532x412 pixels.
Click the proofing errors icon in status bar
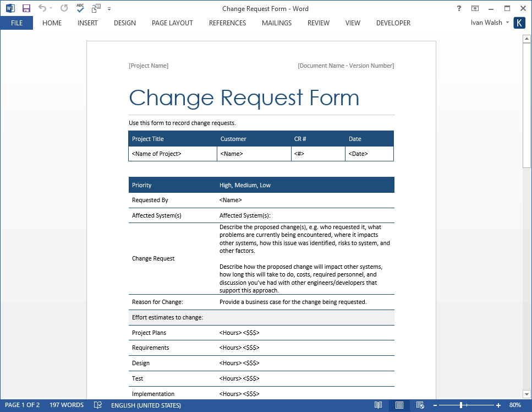[97, 405]
